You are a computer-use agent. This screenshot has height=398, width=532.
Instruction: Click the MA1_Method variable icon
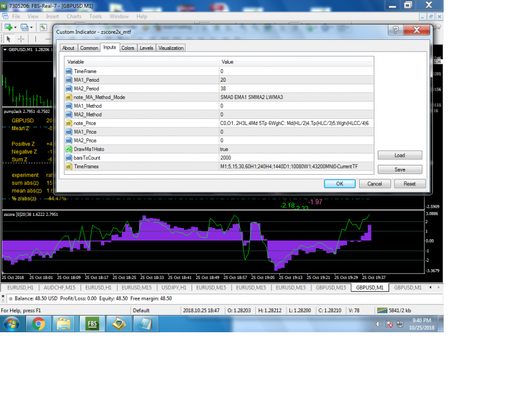69,106
